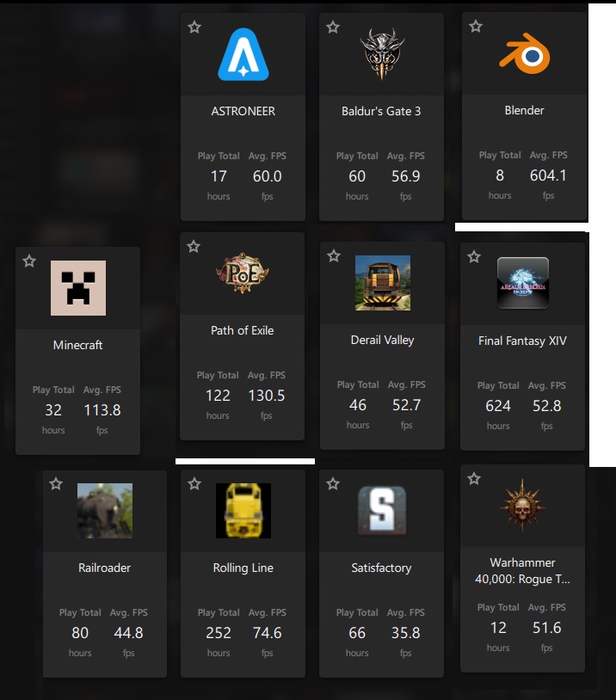The height and width of the screenshot is (700, 616).
Task: Click the Final Fantasy XIV title text
Action: pos(522,341)
